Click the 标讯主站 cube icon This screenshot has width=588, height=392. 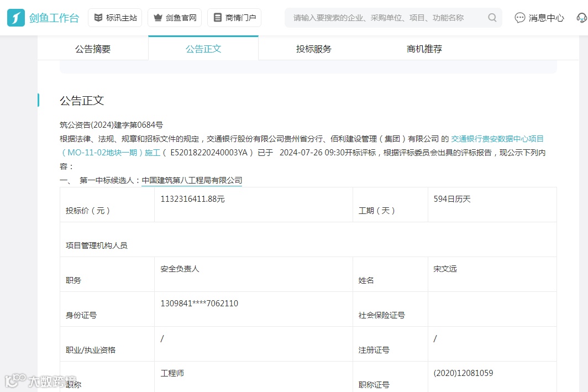(x=98, y=18)
